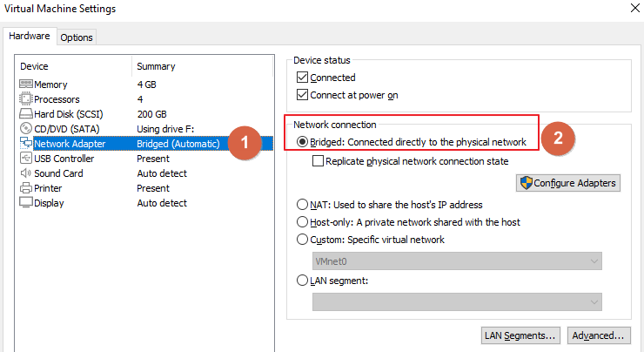Expand the LAN segment dropdown
The height and width of the screenshot is (352, 644).
pyautogui.click(x=457, y=301)
